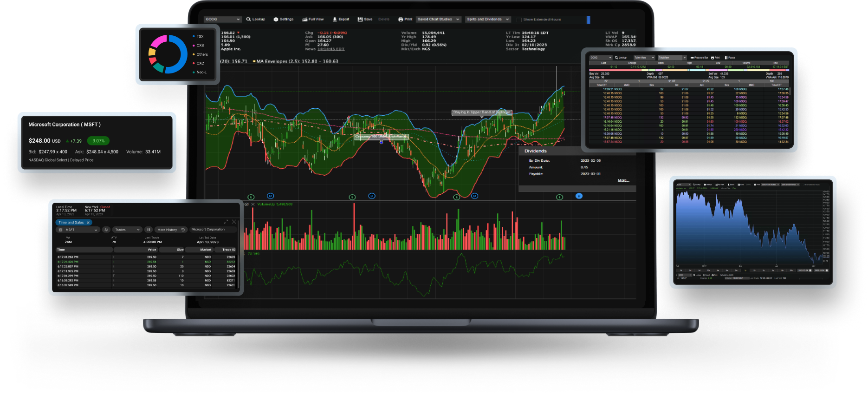Screen dimensions: 868x402
Task: Click the alert bell in Time and Sales
Action: [106, 230]
